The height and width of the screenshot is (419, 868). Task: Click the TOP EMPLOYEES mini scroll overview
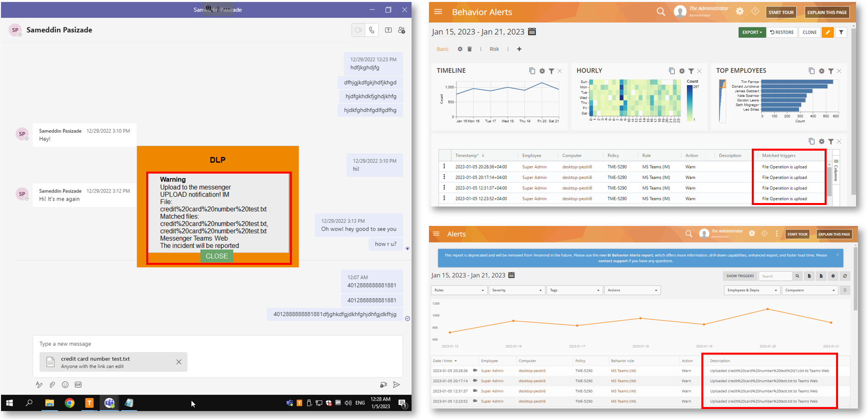(x=722, y=101)
